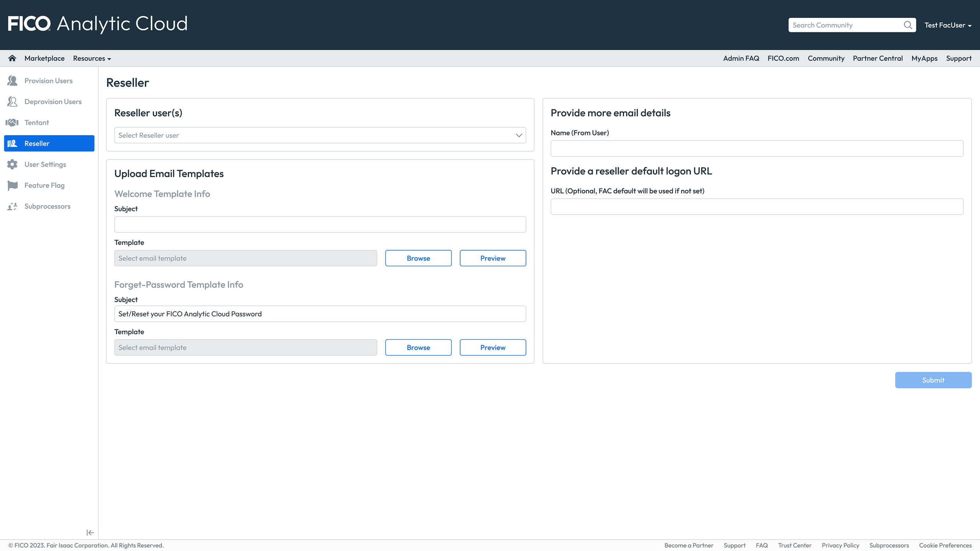Click the Feature Flag flag icon

click(12, 186)
